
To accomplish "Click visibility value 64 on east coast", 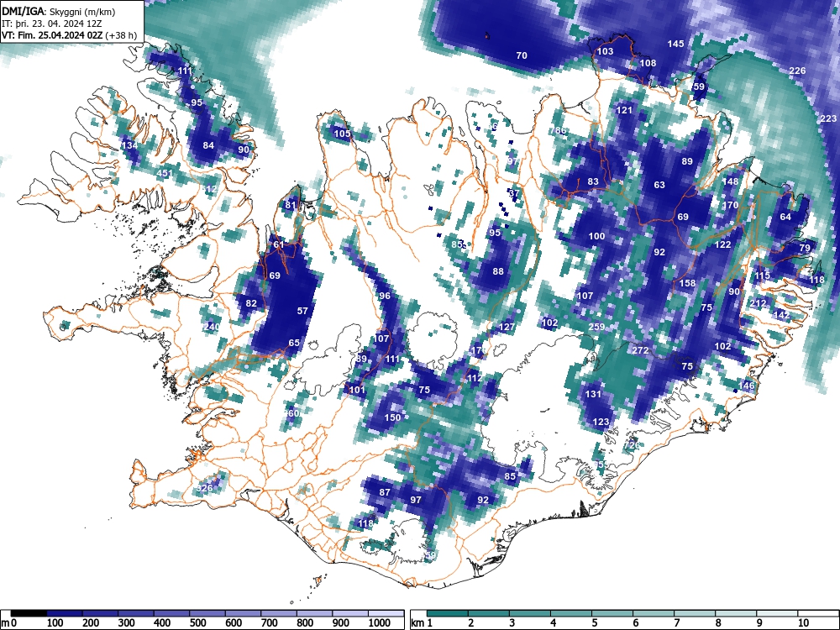I will [785, 217].
